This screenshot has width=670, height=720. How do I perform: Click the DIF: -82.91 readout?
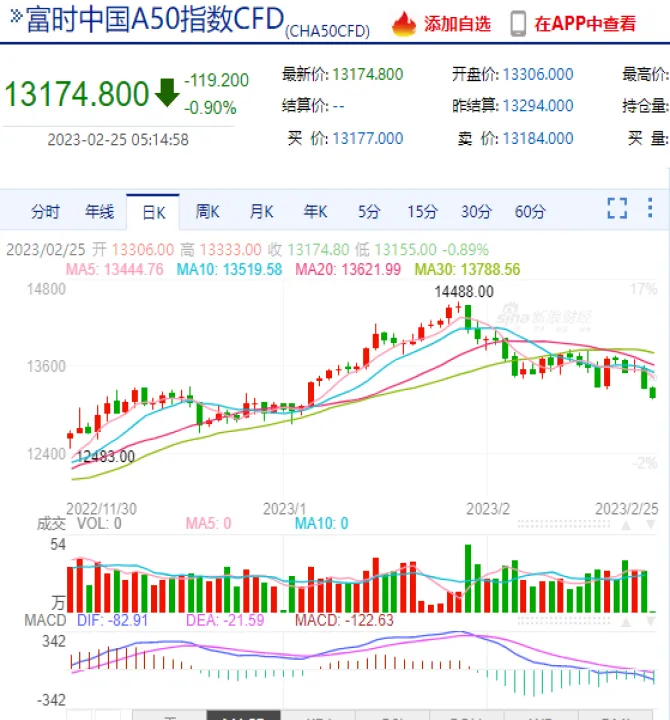[x=113, y=620]
